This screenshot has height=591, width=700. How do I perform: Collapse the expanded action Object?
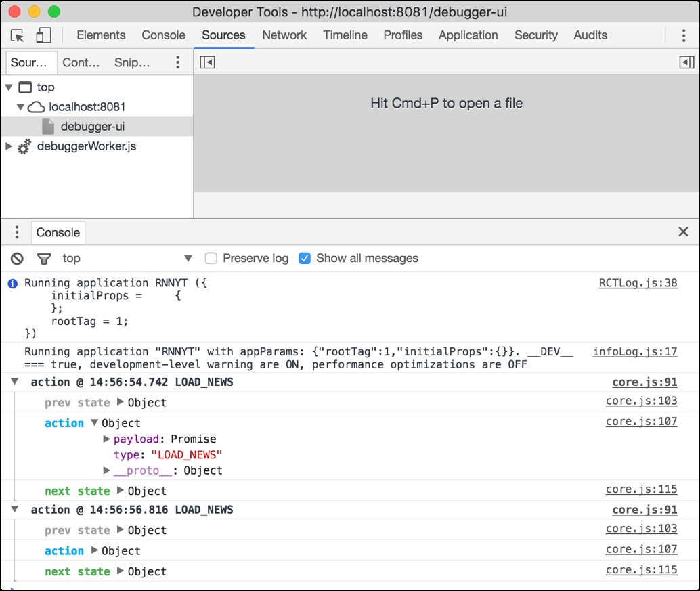[94, 422]
